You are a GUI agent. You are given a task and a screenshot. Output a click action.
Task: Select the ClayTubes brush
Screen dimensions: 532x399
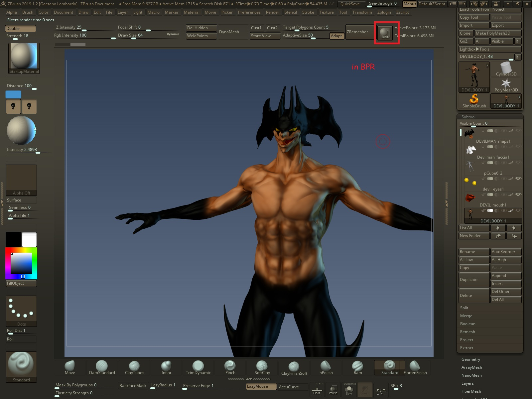pos(134,368)
